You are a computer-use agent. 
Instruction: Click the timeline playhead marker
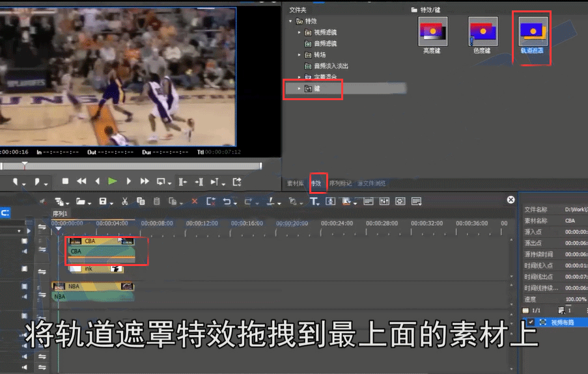click(59, 228)
